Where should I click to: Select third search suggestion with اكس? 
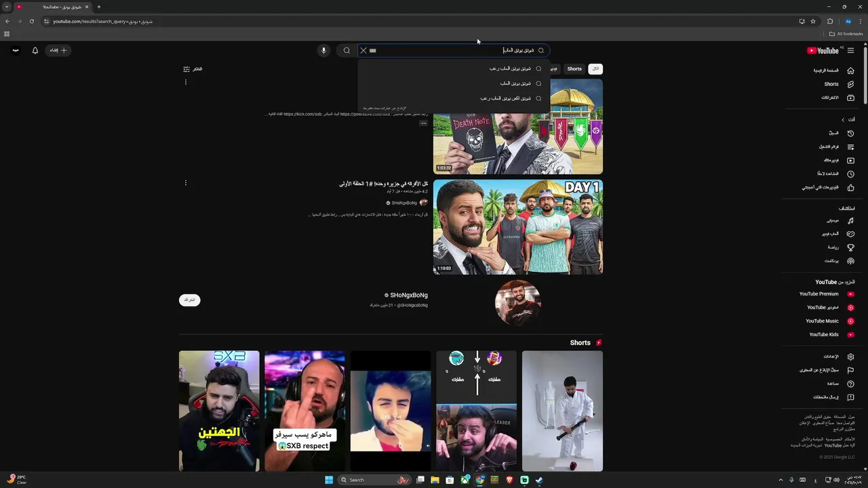pos(454,98)
